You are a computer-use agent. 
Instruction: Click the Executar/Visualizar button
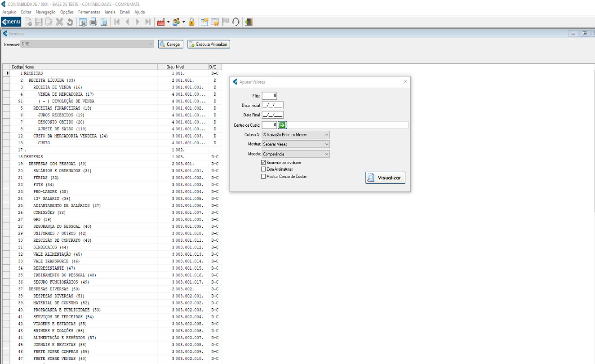point(209,44)
